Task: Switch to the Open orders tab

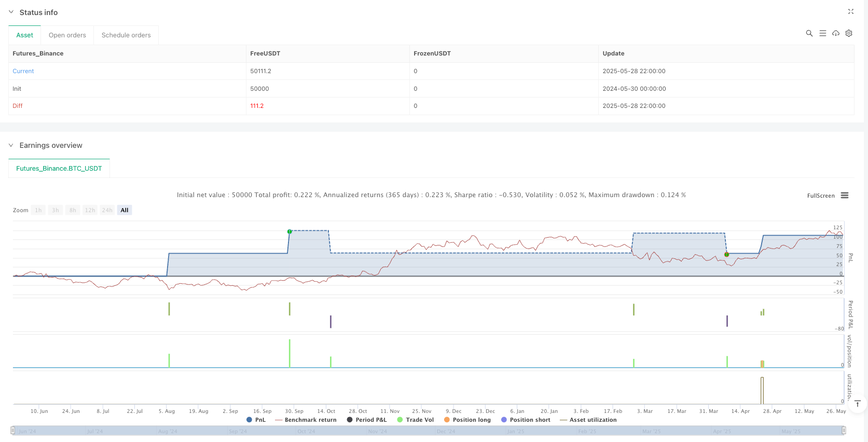Action: tap(67, 35)
